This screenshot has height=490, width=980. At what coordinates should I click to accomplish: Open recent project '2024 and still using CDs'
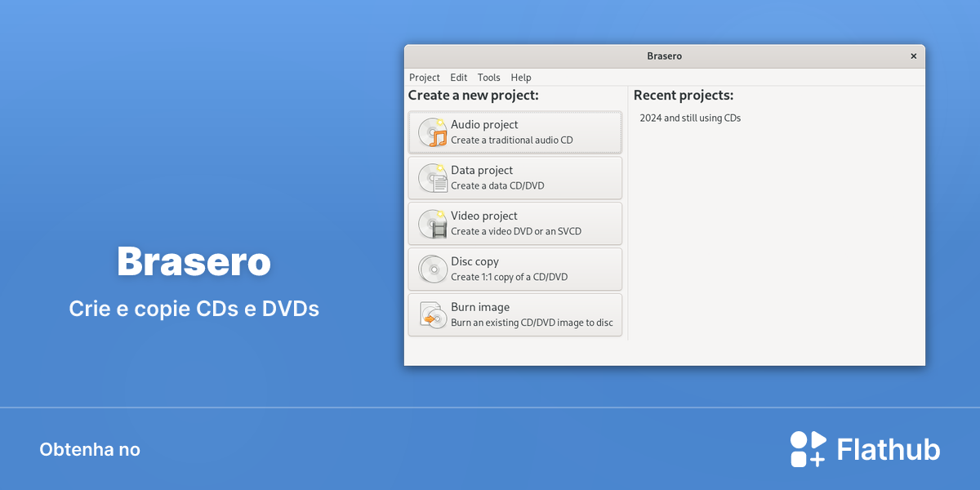690,118
